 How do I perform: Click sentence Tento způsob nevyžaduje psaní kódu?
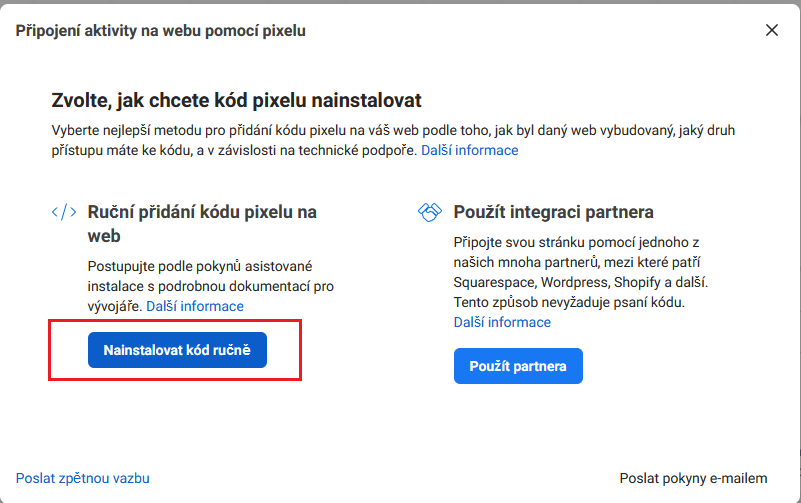click(569, 302)
